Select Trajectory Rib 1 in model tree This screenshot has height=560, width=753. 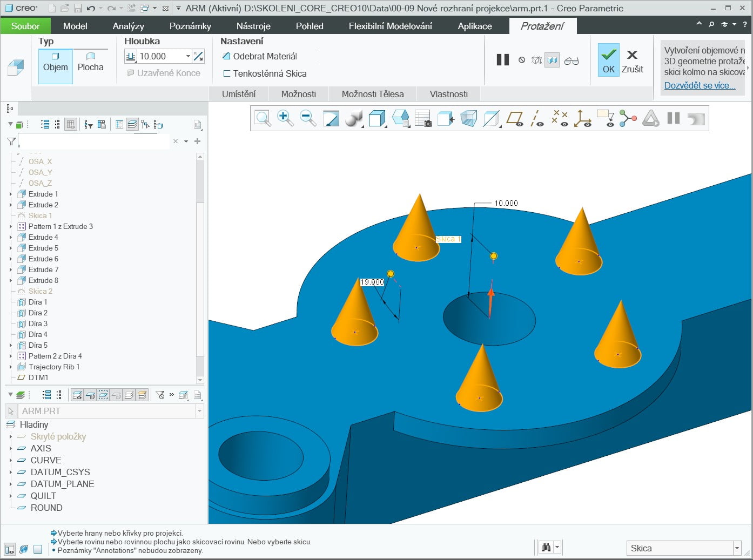pos(54,367)
